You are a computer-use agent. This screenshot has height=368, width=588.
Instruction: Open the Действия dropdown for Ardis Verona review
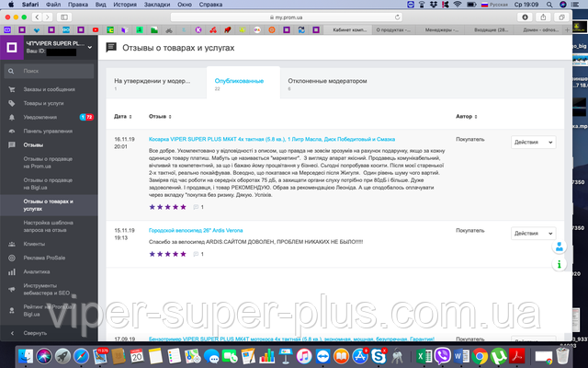533,234
